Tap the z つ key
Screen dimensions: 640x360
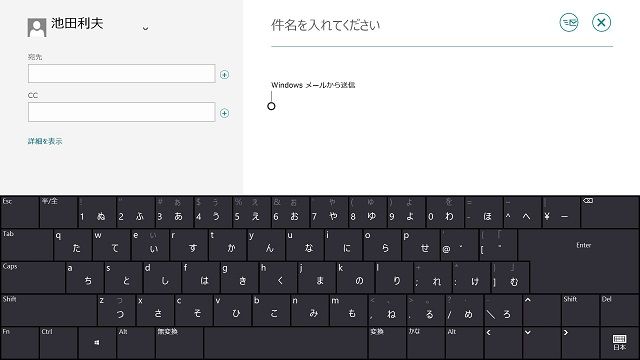116,310
